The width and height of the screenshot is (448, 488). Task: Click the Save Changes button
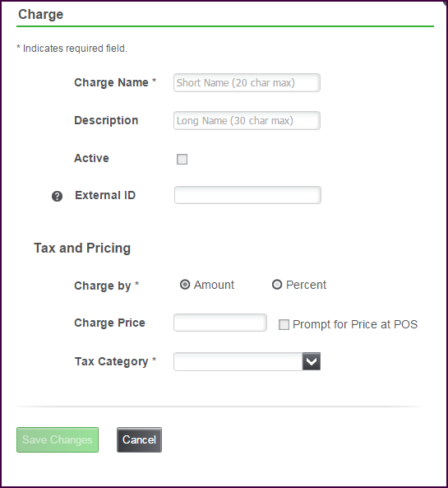(x=58, y=439)
